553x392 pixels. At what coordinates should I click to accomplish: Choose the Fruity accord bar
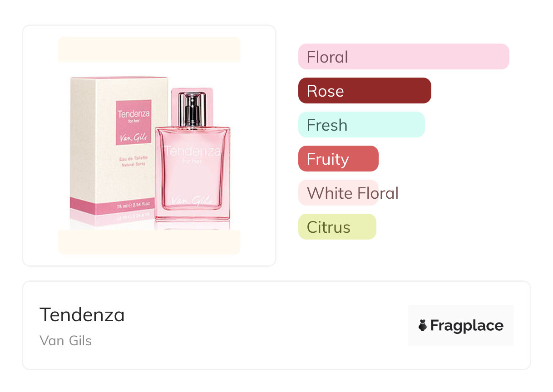[338, 159]
